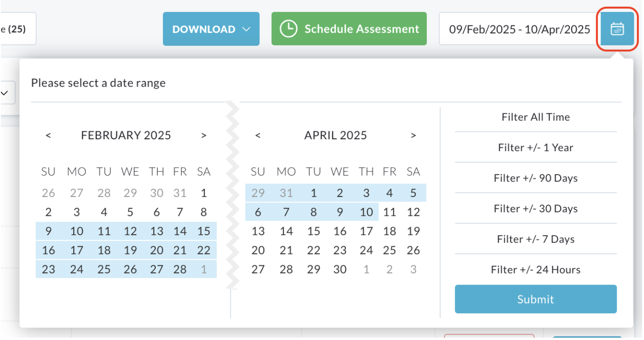Select April 10 in the calendar

[x=366, y=212]
